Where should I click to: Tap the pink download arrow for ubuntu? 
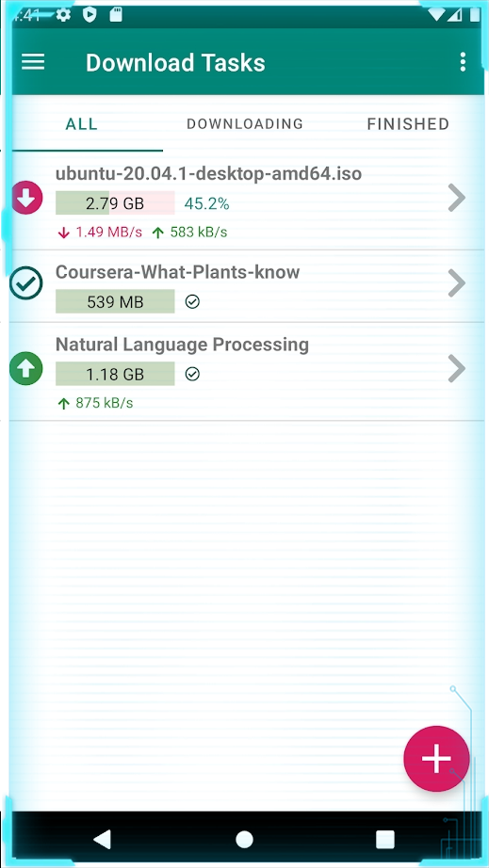click(x=26, y=198)
